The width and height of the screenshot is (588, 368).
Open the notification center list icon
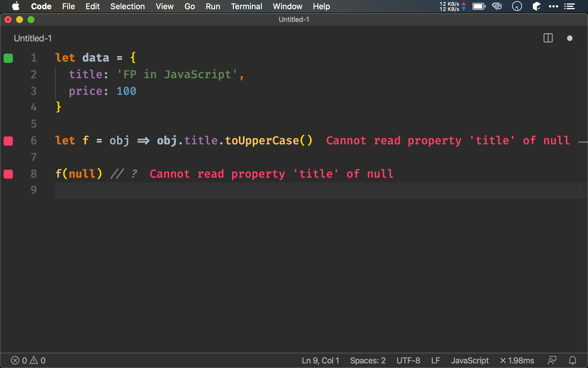click(570, 6)
